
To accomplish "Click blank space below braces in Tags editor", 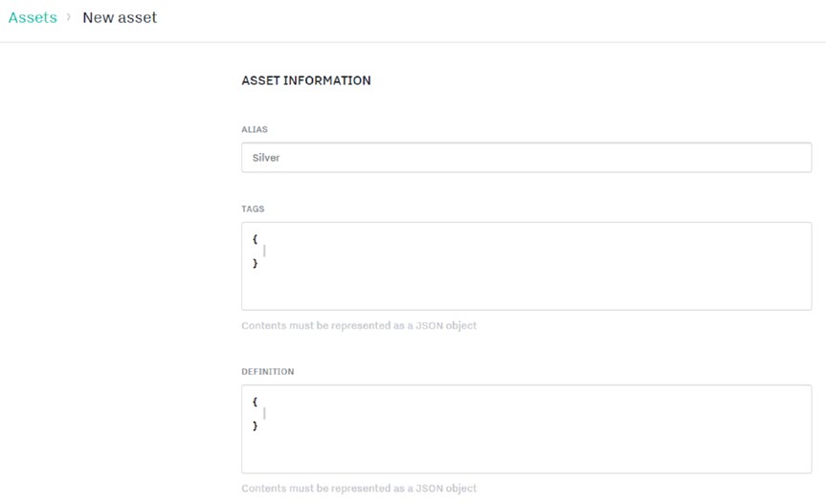I will point(525,289).
